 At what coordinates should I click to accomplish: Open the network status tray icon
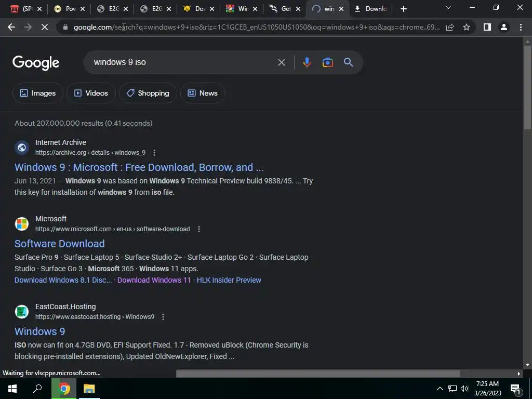pyautogui.click(x=453, y=389)
